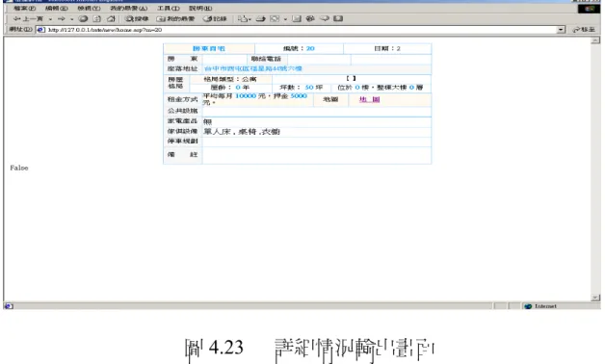Click the Windows logo throbber icon
Image resolution: width=605 pixels, height=364 pixels.
pyautogui.click(x=589, y=8)
